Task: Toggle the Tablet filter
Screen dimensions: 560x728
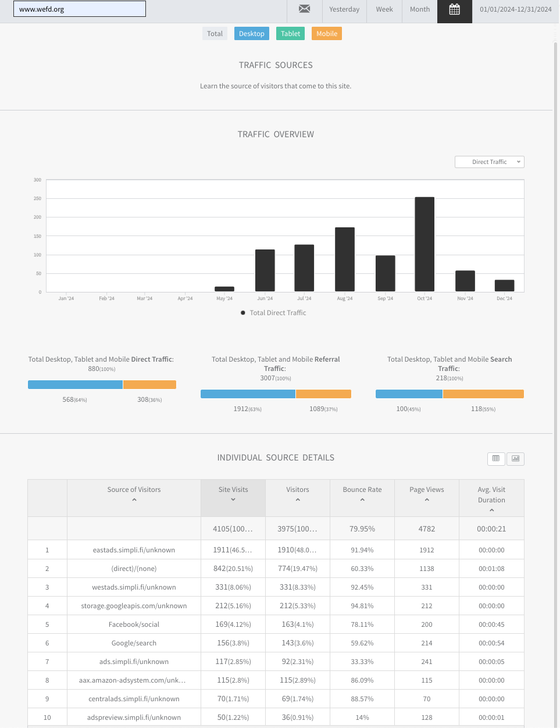Action: pos(291,34)
